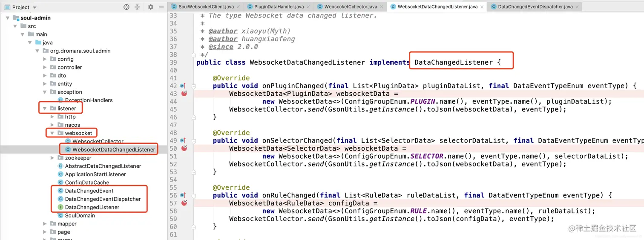Expand the config package arrow

pyautogui.click(x=45, y=59)
